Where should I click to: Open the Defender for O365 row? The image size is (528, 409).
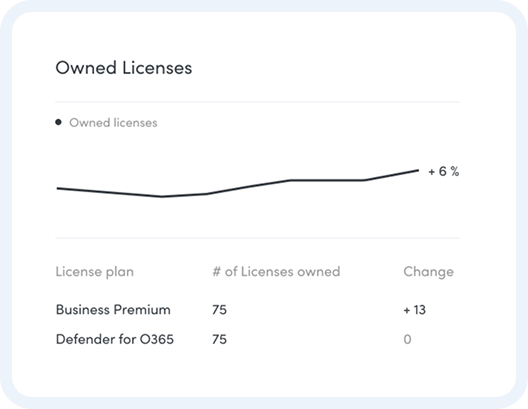(x=258, y=339)
